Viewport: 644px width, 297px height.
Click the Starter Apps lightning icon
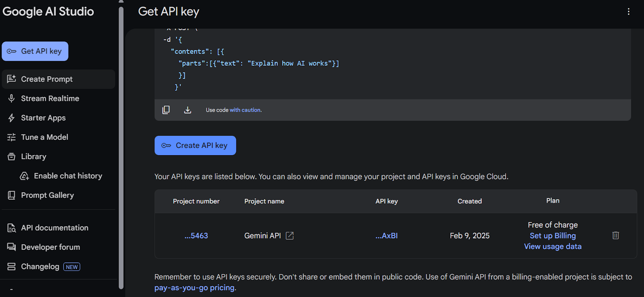coord(11,118)
